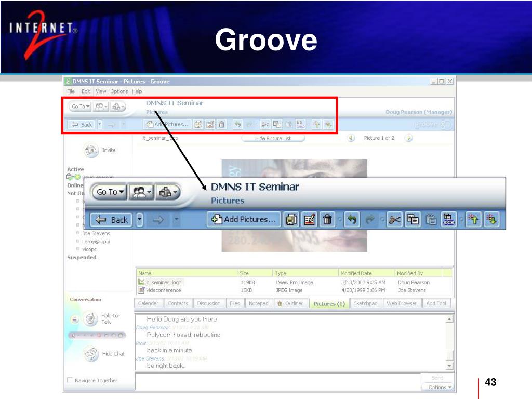The image size is (532, 399).
Task: Click the small scissors icon in the red-boxed toolbar
Action: click(265, 125)
